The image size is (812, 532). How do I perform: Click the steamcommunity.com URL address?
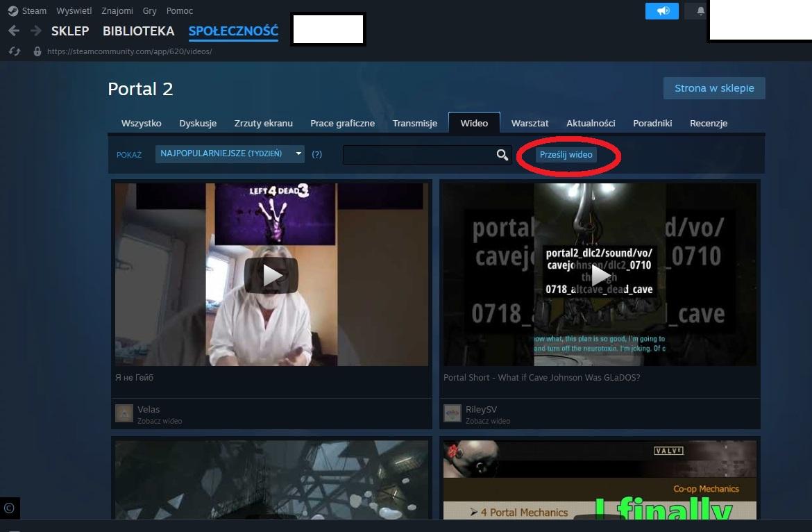tap(130, 51)
